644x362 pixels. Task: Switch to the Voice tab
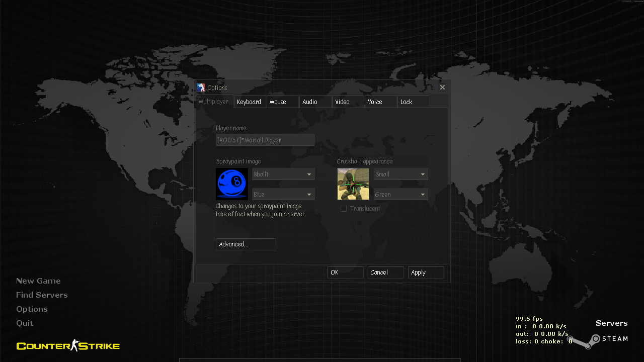374,102
